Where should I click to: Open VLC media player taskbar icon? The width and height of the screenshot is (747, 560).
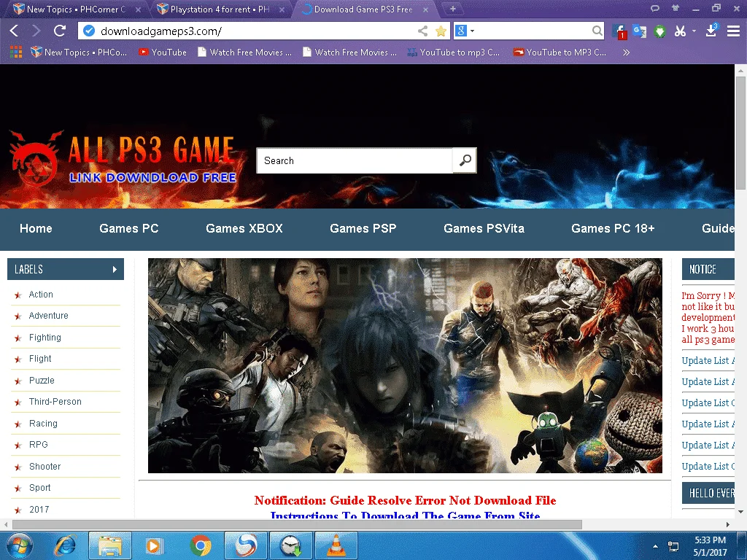click(336, 545)
